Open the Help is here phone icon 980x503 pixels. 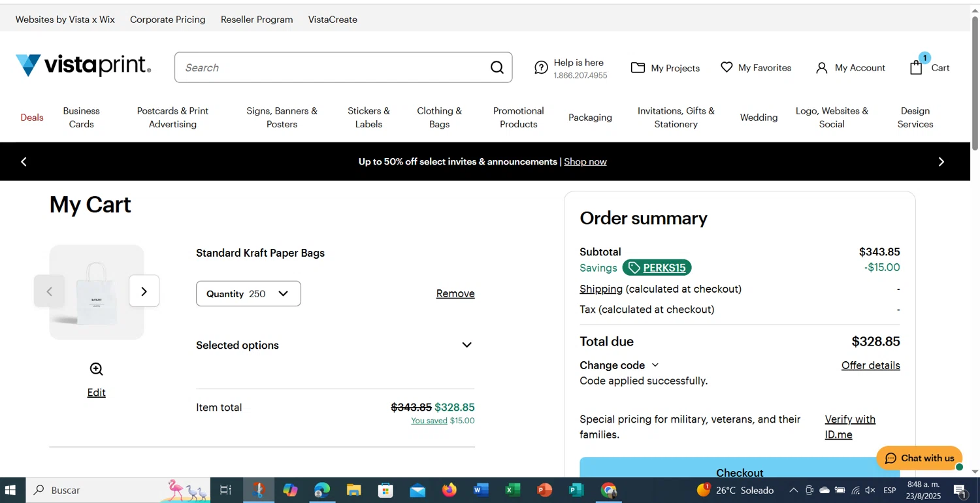pos(541,68)
